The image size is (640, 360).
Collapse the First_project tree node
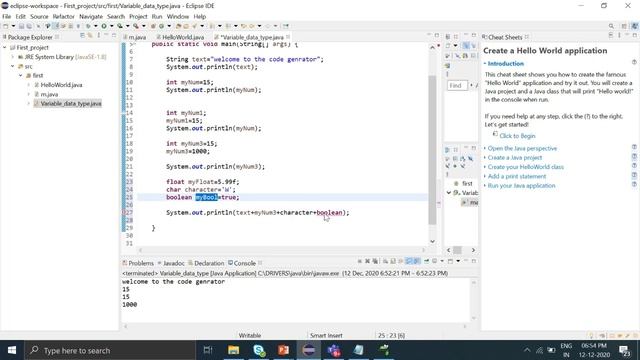click(x=5, y=48)
